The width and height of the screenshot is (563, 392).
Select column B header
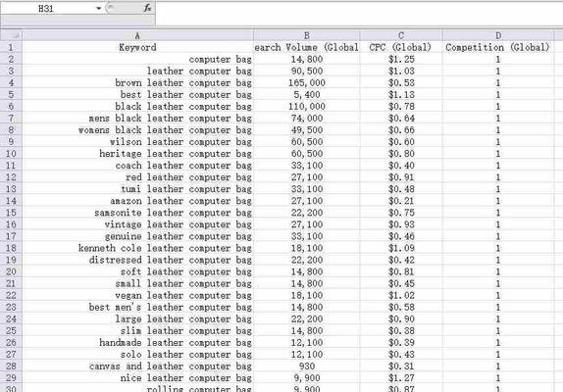point(306,35)
